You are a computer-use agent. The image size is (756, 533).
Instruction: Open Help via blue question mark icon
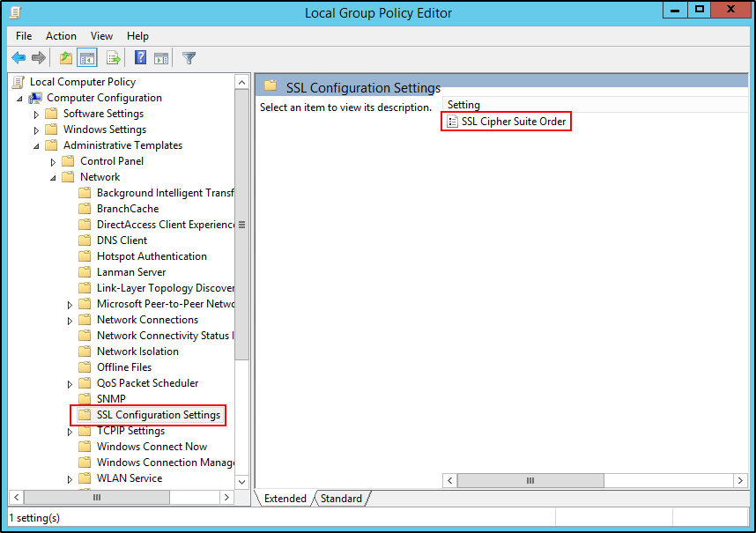[140, 58]
